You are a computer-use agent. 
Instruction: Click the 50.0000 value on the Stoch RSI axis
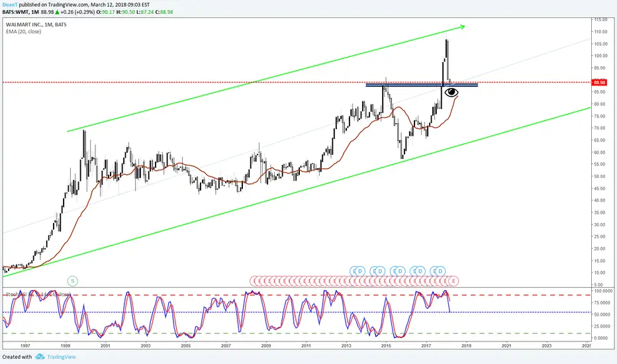603,315
